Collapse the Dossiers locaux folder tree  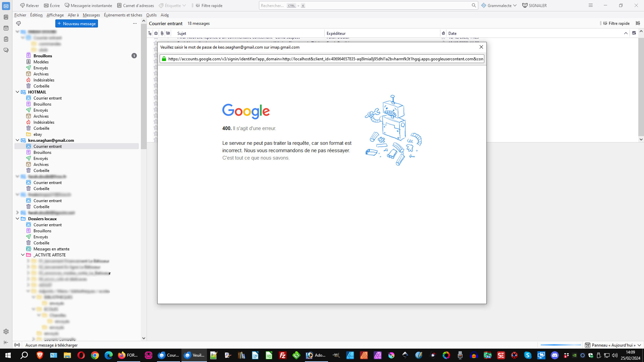[17, 219]
